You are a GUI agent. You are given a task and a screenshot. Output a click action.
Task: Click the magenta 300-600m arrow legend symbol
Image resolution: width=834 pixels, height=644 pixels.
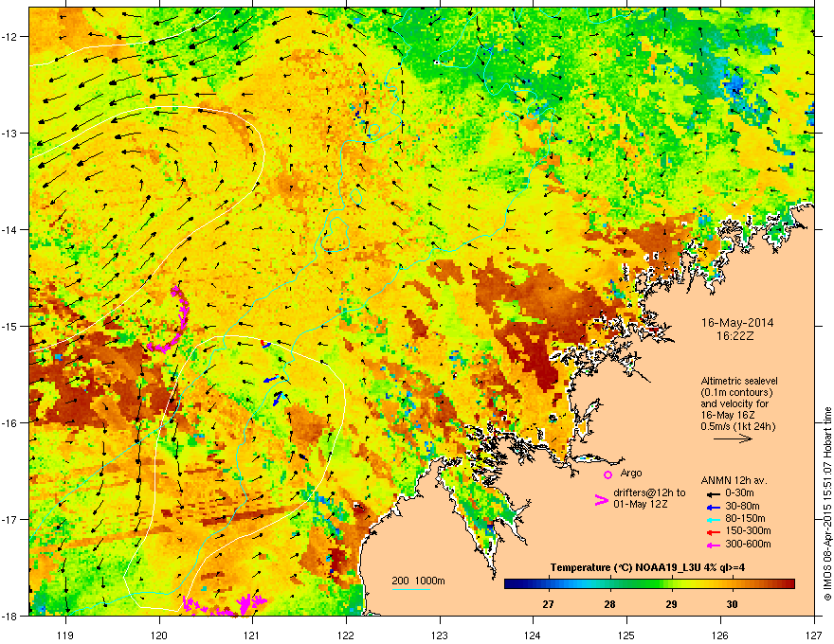pos(714,545)
